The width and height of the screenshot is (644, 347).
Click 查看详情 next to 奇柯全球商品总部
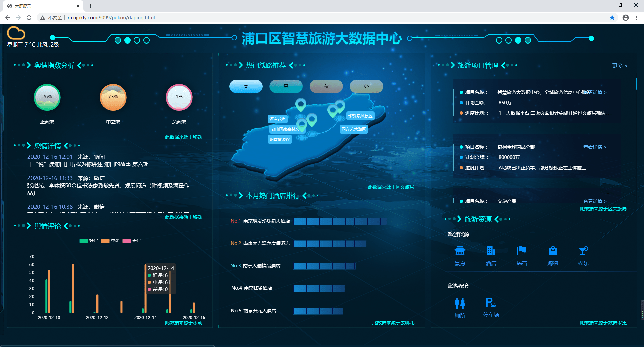[x=593, y=147]
